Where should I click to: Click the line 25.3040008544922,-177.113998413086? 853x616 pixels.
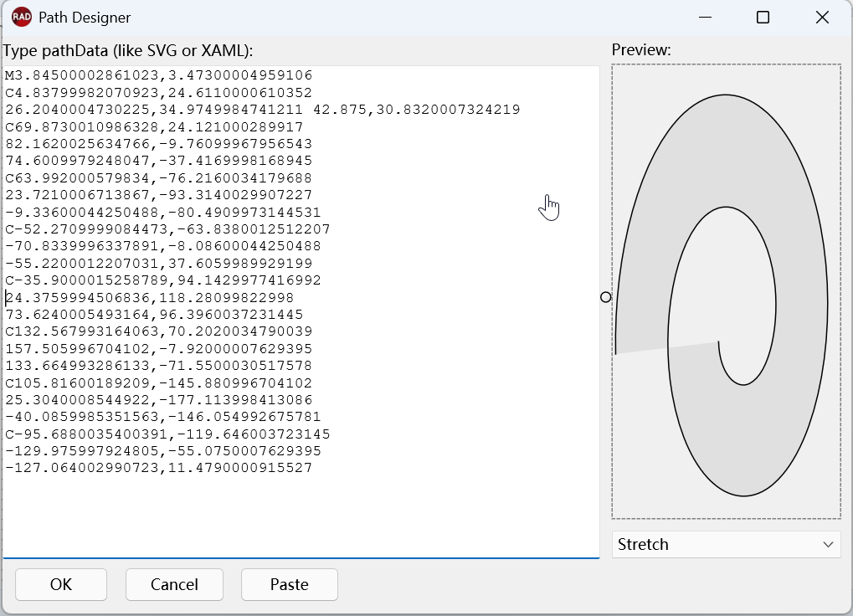click(x=159, y=399)
